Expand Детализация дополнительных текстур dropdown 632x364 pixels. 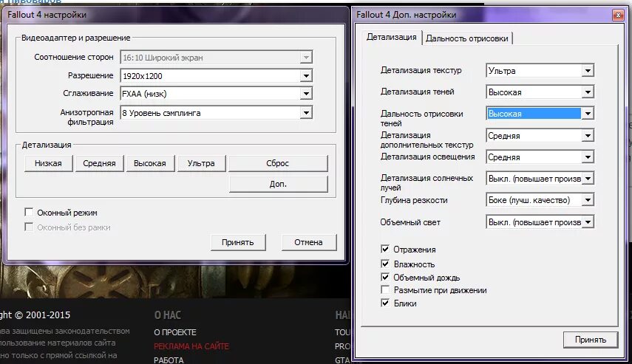click(540, 136)
